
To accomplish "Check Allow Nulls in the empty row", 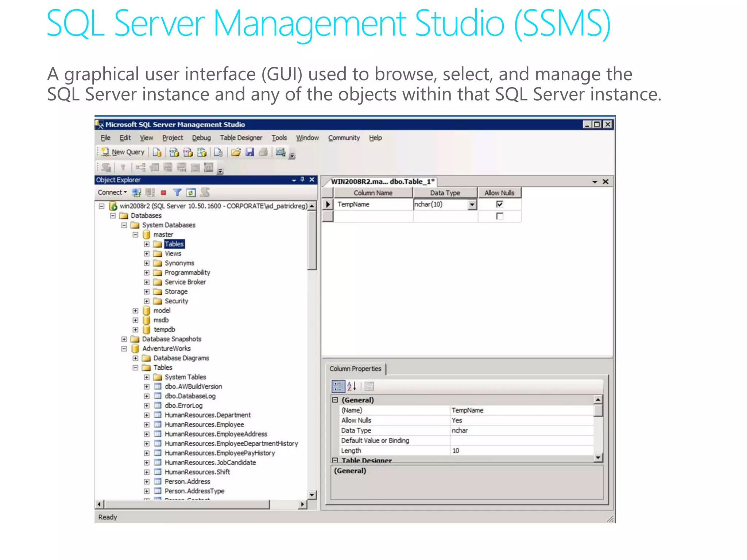I will (x=499, y=216).
